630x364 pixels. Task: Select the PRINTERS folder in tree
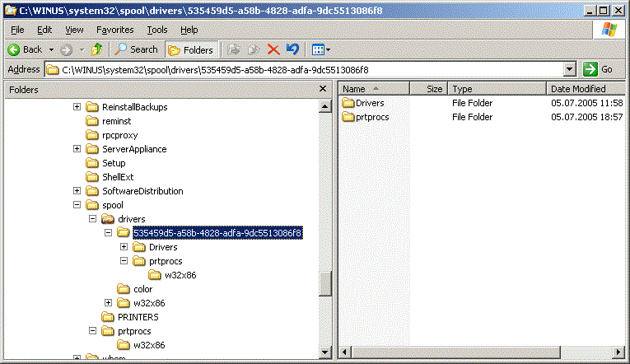point(138,317)
